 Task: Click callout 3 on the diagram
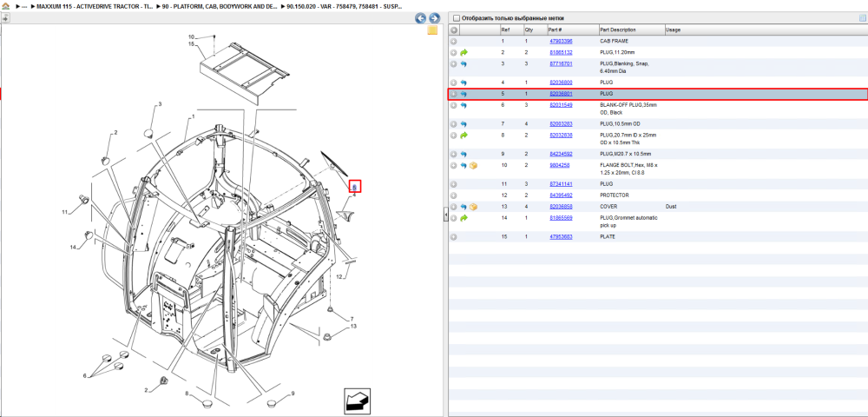(x=160, y=104)
